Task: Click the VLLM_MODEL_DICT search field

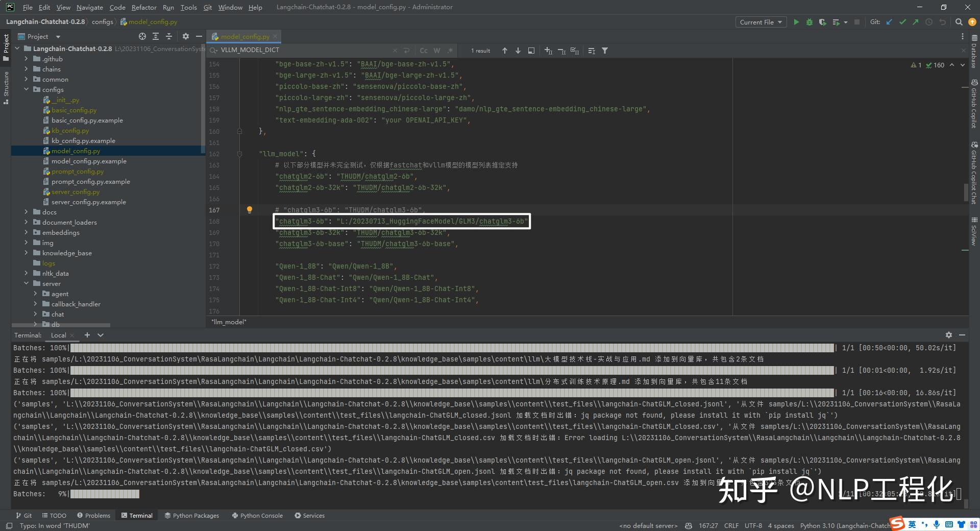Action: coord(306,50)
